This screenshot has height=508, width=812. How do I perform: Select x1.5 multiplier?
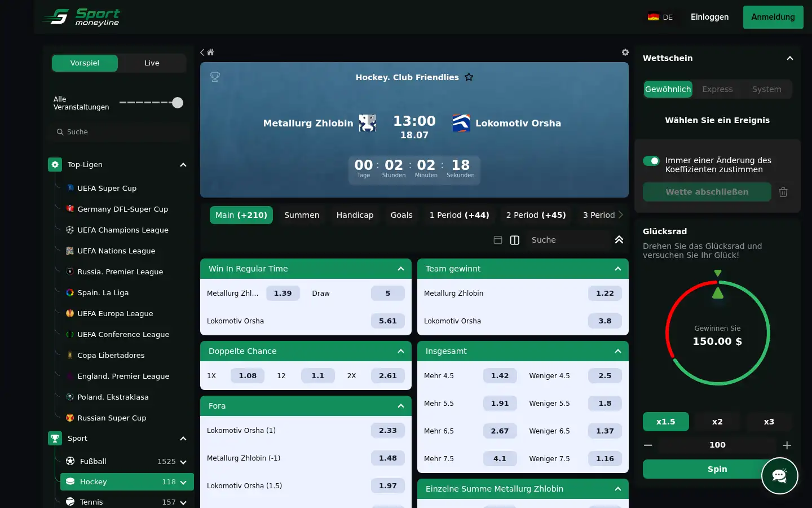[x=665, y=422]
